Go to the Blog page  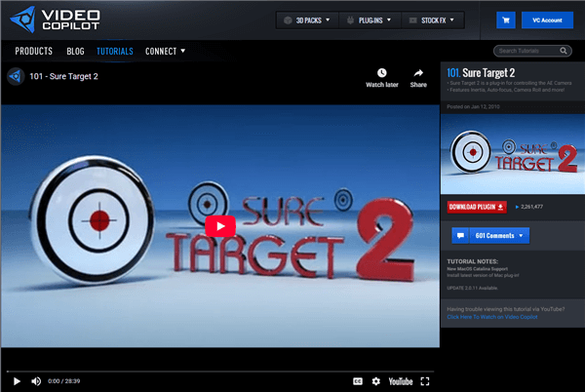75,51
